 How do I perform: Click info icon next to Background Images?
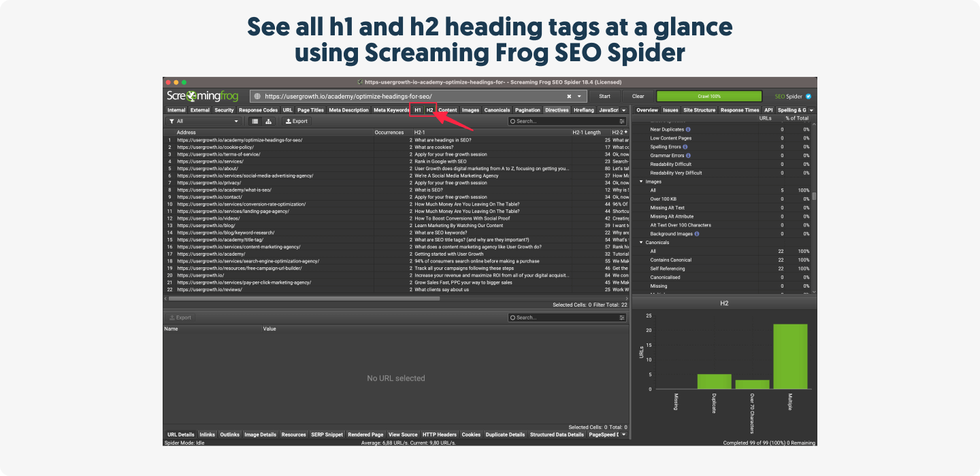[697, 234]
